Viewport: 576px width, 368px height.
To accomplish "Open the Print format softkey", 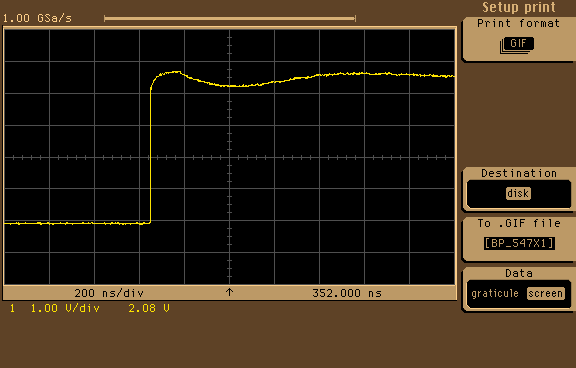I will coord(518,39).
